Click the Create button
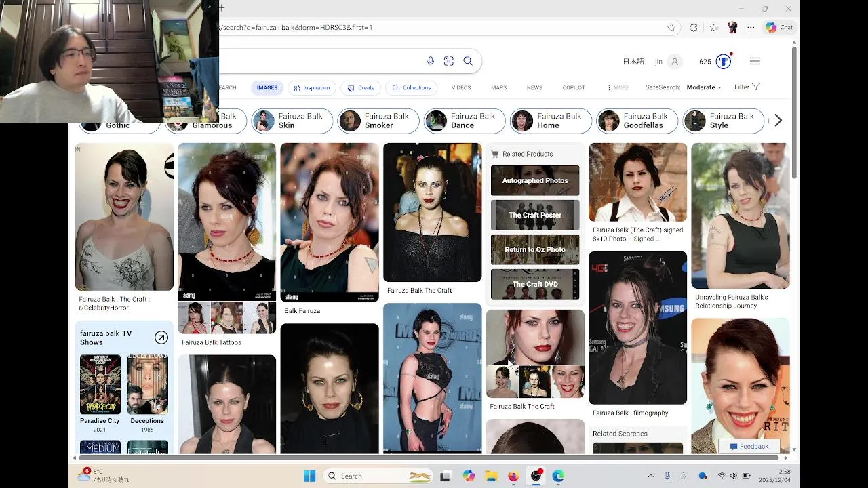868x488 pixels. 361,87
